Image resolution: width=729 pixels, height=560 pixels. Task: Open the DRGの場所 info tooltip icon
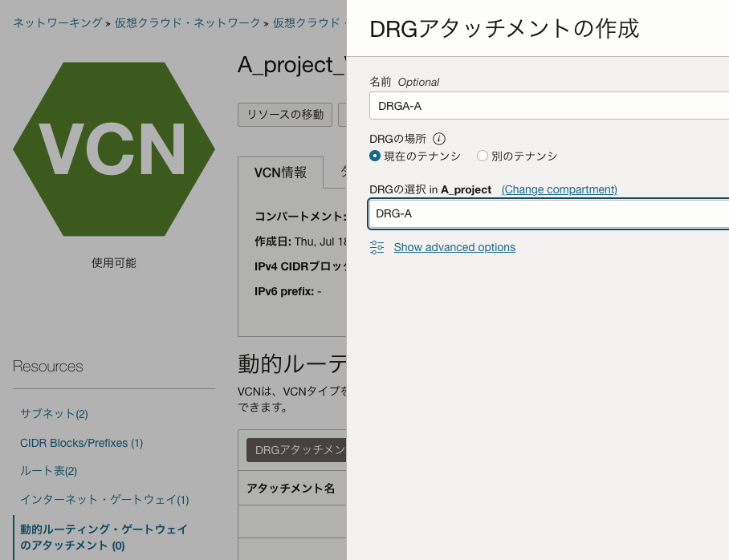438,138
